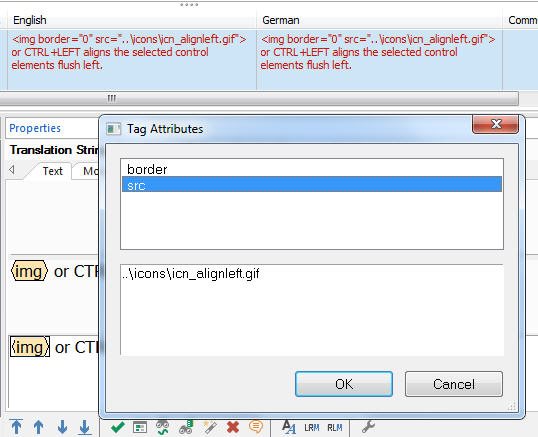
Task: Select the English source string cell
Action: [132, 60]
